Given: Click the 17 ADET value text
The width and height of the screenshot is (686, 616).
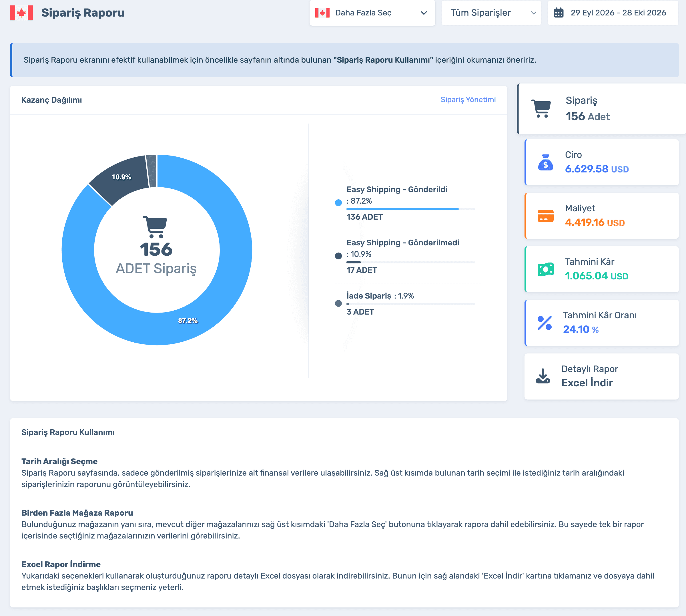Looking at the screenshot, I should coord(362,270).
